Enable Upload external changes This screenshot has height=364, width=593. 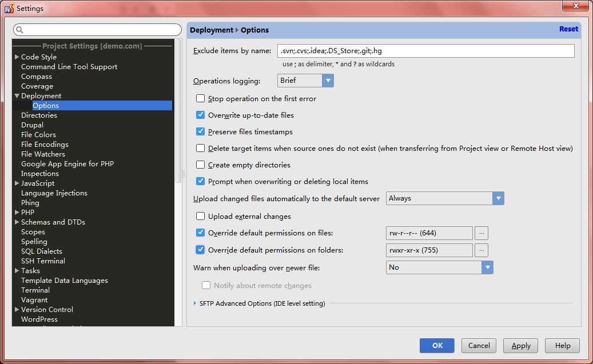tap(201, 216)
